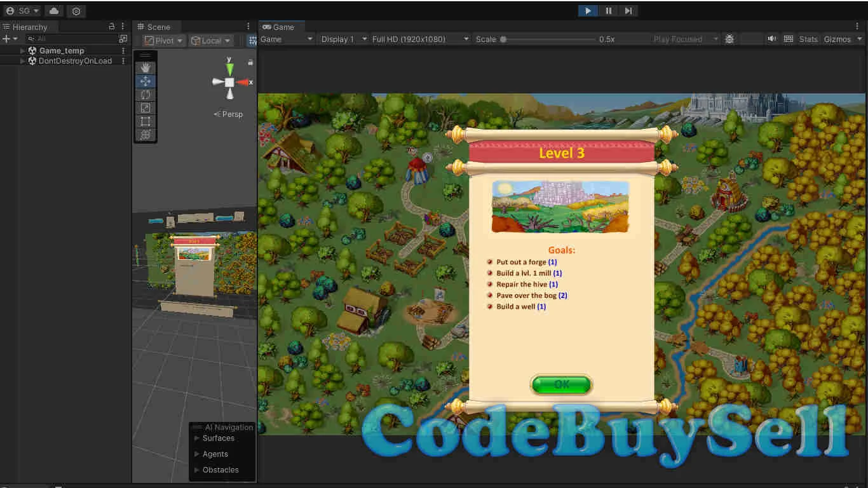Click the green Y axis gizmo cone
The width and height of the screenshot is (868, 488).
point(229,69)
